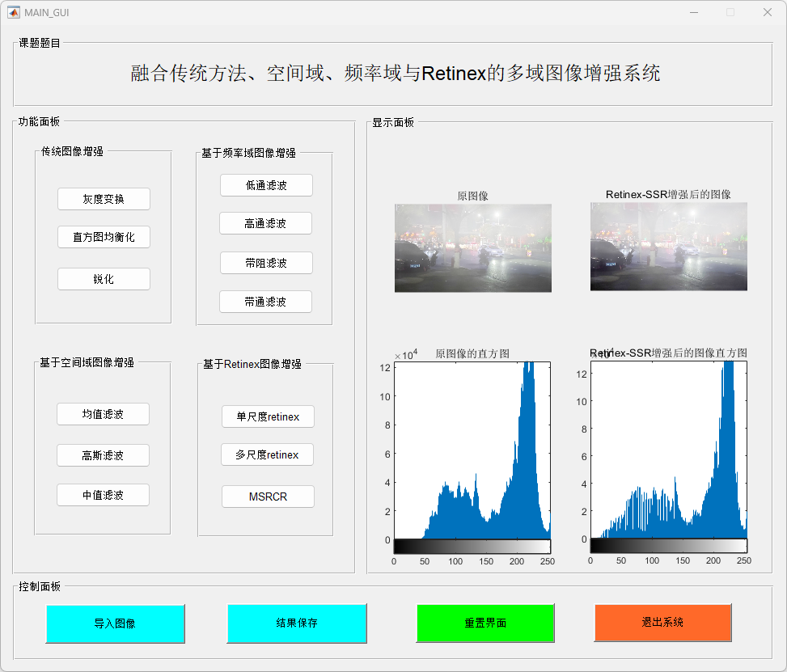This screenshot has height=672, width=787.
Task: Click the cyan 导入图像 import button
Action: point(115,623)
